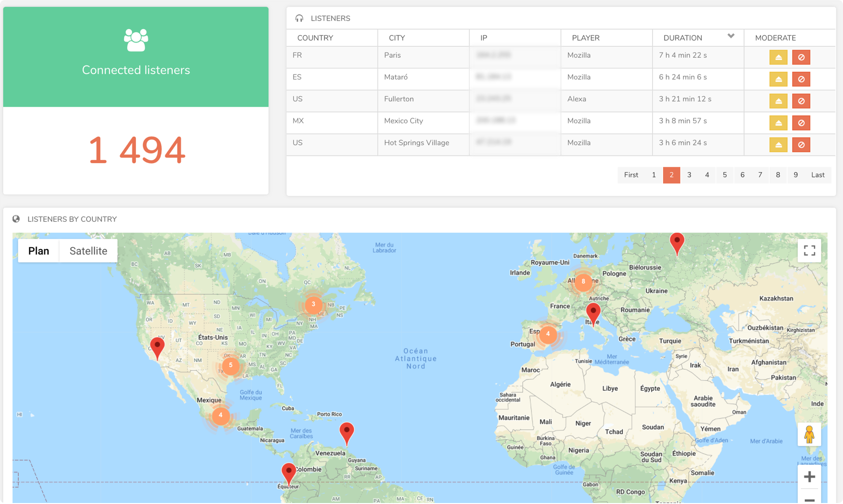Viewport: 843px width, 504px height.
Task: Ban the Mataró listener using red icon
Action: click(x=801, y=79)
